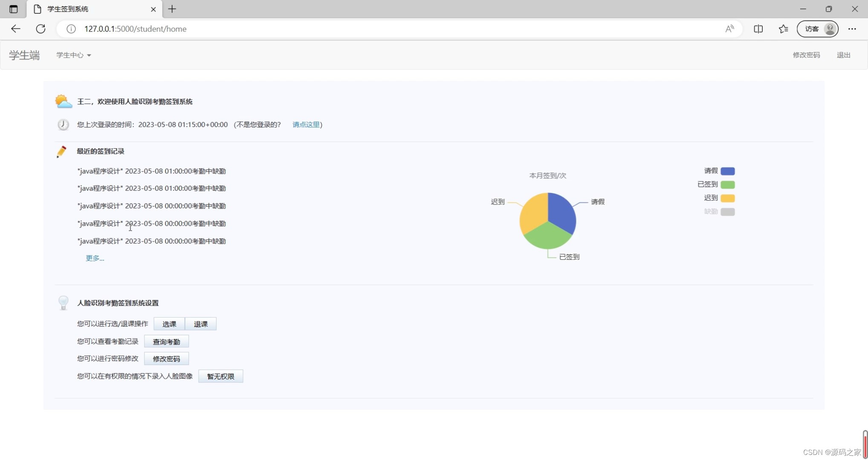Open the favorites star icon
Image resolution: width=868 pixels, height=460 pixels.
click(783, 29)
